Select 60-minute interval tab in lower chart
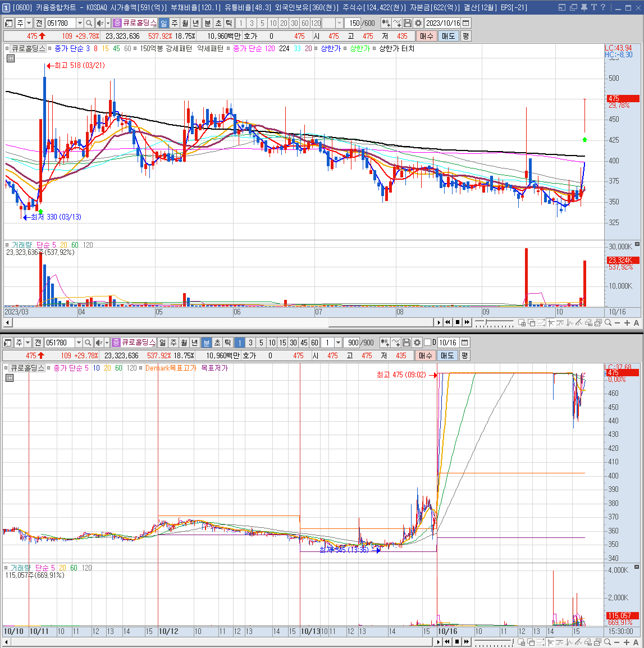Viewport: 644px width, 648px height. (x=314, y=343)
